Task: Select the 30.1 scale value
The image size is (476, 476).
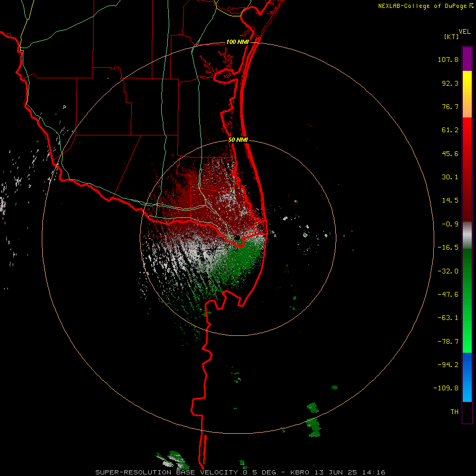Action: tap(450, 177)
